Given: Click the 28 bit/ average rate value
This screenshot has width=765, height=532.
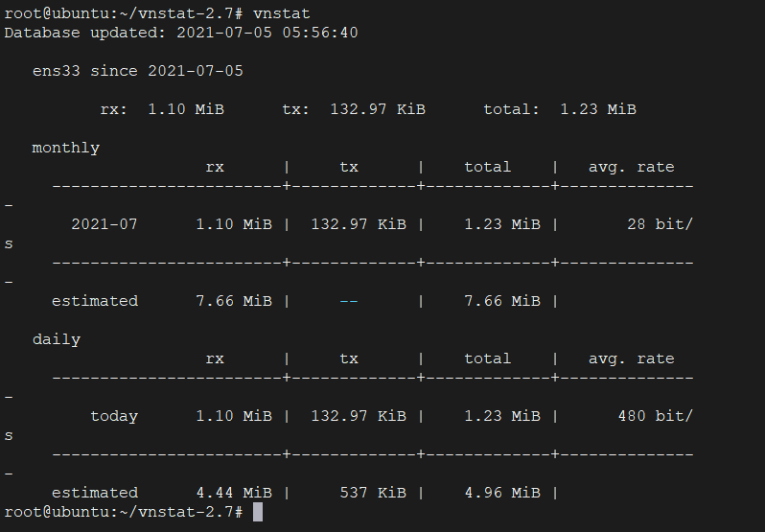Looking at the screenshot, I should click(x=660, y=224).
